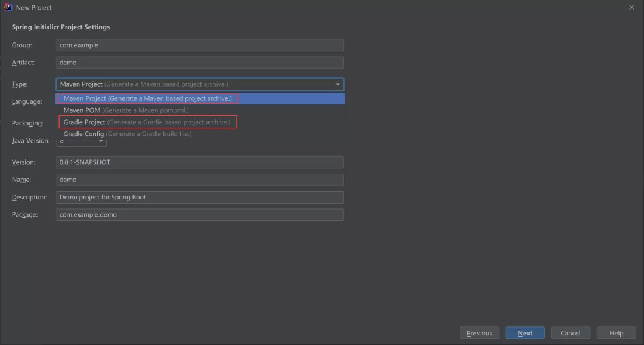Click the Name input field
644x345 pixels.
(200, 180)
